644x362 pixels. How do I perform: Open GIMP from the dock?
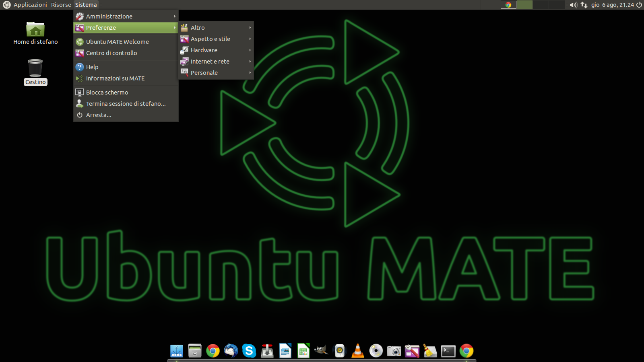click(x=322, y=351)
